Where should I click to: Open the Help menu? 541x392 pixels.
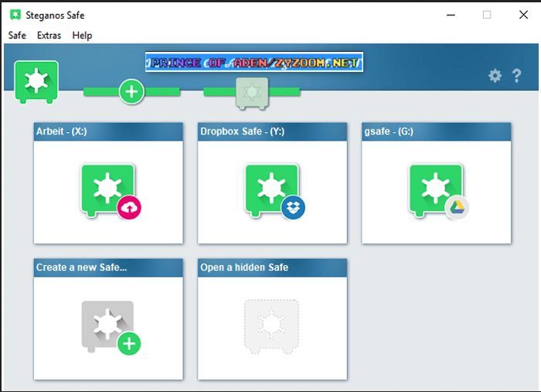[x=82, y=36]
